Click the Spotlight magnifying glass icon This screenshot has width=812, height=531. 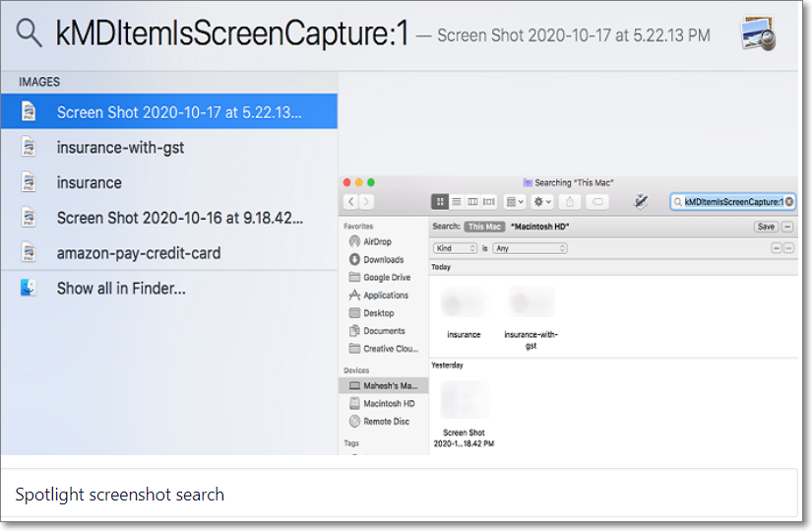pos(30,33)
